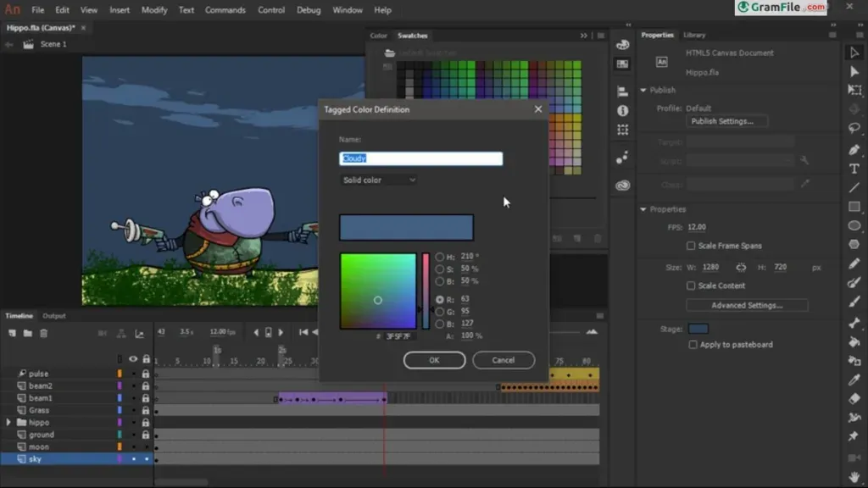Collapse the Swatches panel with double chevron
The width and height of the screenshot is (868, 488).
coord(583,36)
